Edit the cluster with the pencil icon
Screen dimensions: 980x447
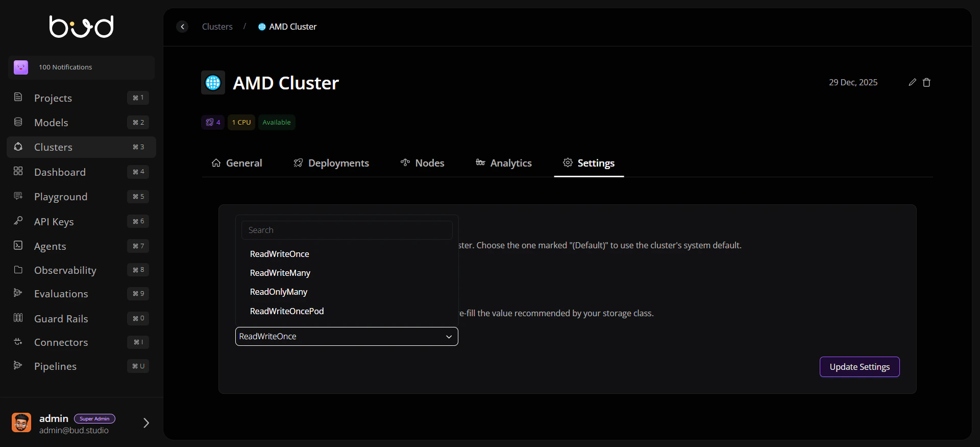(x=913, y=82)
